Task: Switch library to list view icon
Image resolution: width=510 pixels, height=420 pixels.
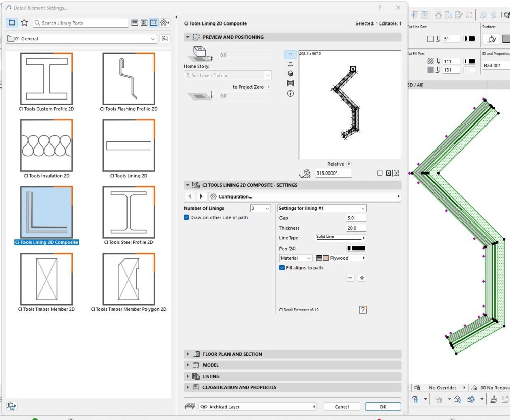Action: pos(135,23)
